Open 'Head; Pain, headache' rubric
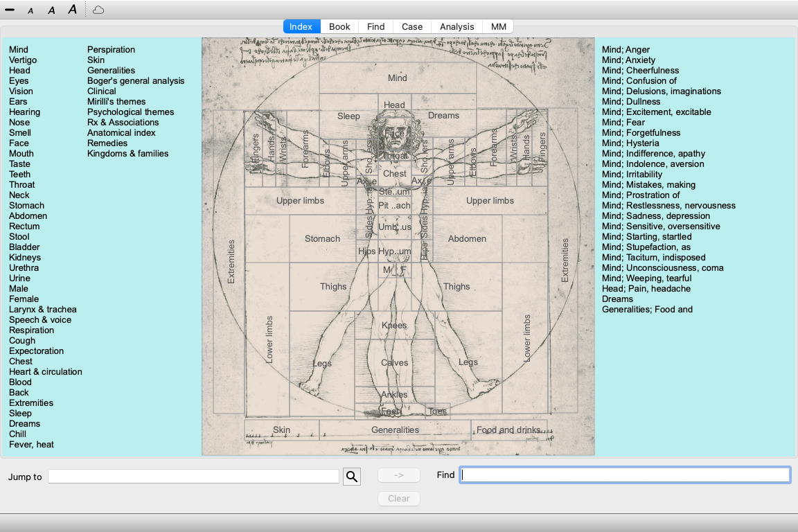The height and width of the screenshot is (532, 798). click(646, 289)
